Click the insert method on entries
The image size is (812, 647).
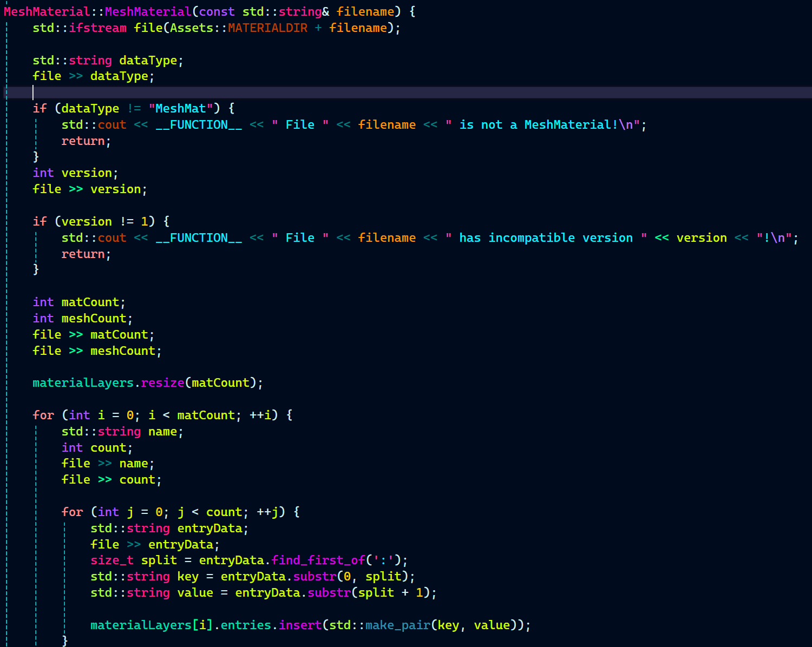click(x=300, y=625)
